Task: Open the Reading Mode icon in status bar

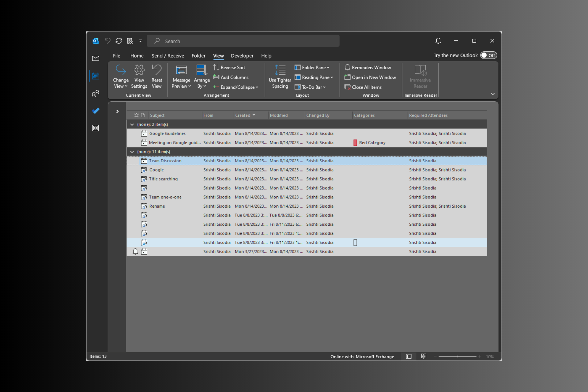Action: click(x=424, y=356)
